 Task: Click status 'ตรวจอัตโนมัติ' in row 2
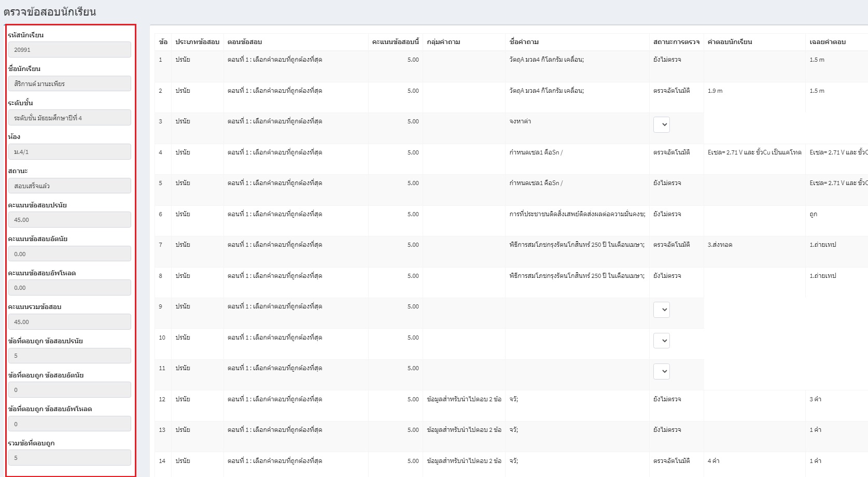pos(671,91)
